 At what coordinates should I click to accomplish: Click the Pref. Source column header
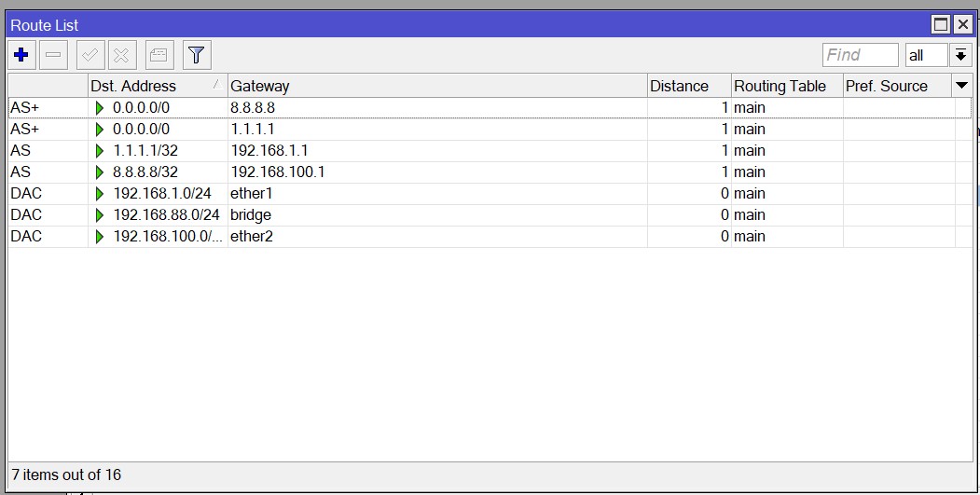(x=895, y=86)
